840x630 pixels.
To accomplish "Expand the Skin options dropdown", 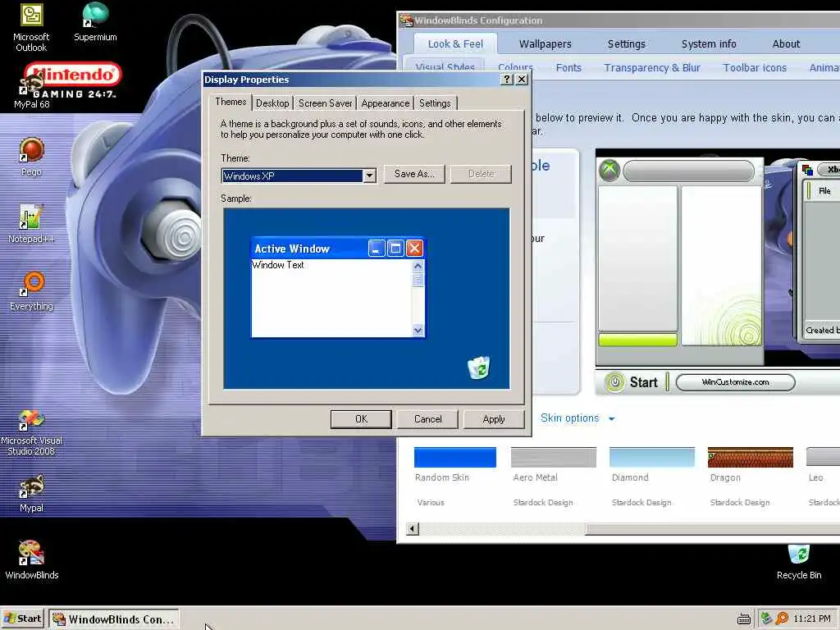I will (x=577, y=418).
